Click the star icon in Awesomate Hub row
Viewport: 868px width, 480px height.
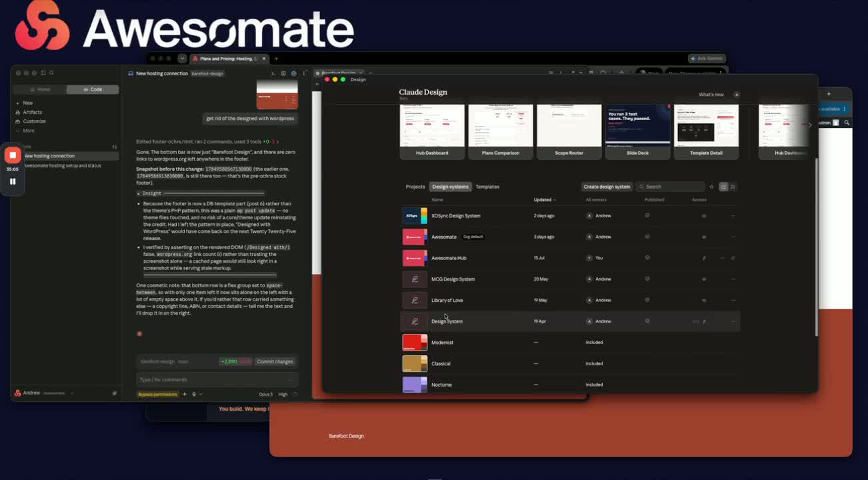733,258
